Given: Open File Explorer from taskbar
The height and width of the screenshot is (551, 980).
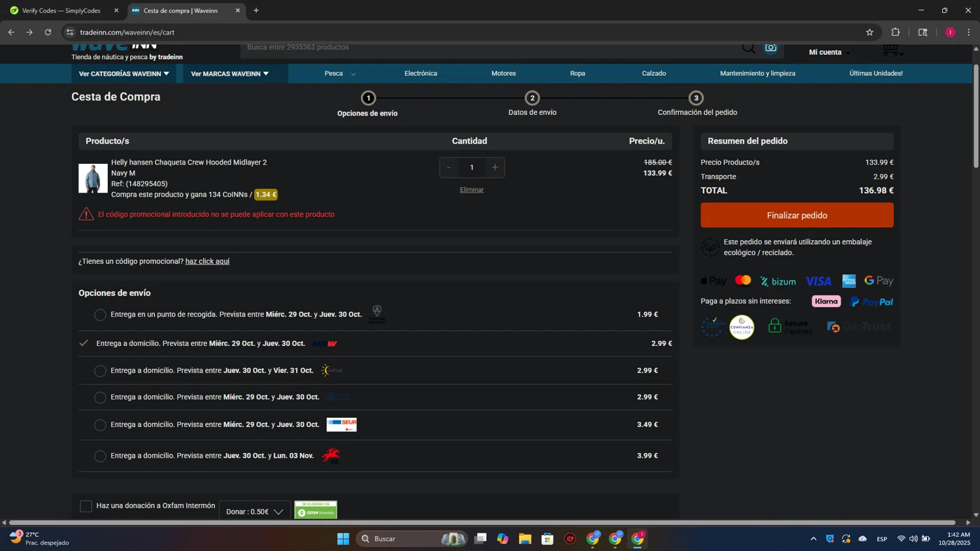Looking at the screenshot, I should coord(525,539).
